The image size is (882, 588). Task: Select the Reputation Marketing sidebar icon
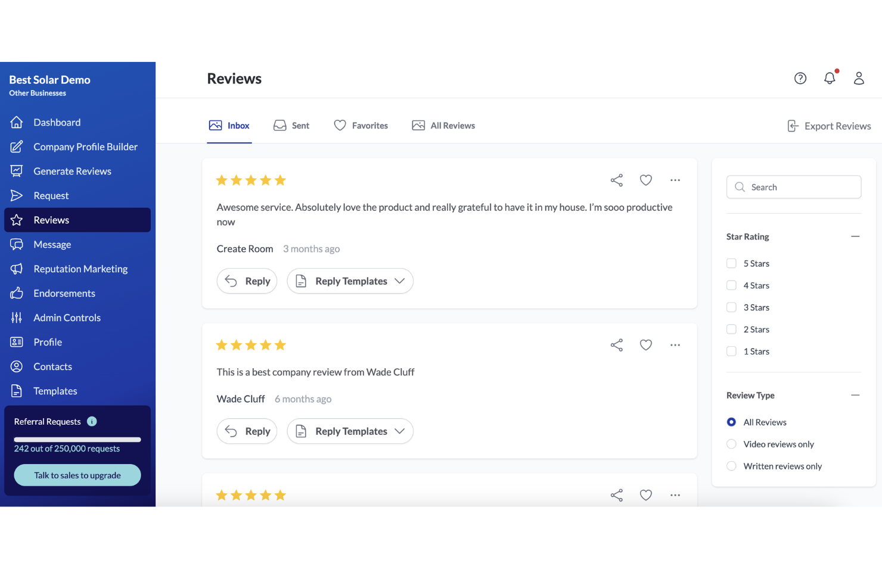(x=17, y=269)
